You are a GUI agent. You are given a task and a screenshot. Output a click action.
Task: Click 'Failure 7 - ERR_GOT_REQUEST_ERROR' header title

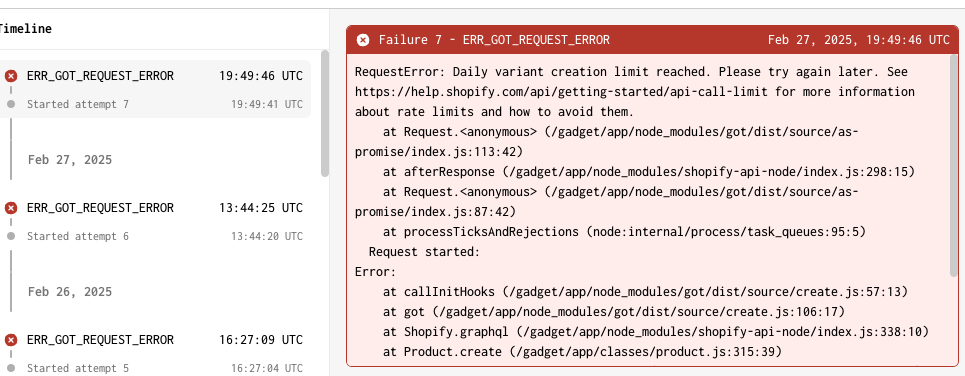tap(494, 40)
